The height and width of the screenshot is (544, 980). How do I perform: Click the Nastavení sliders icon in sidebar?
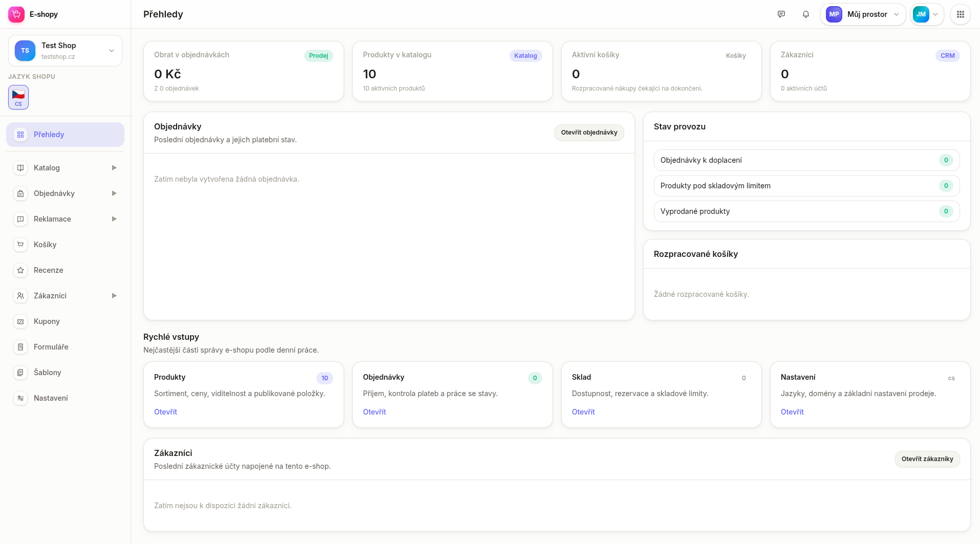point(20,398)
